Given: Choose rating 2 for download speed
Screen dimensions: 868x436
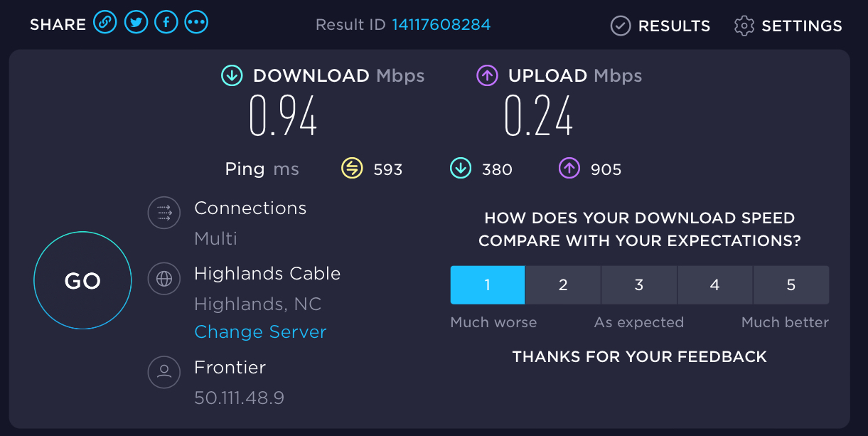Looking at the screenshot, I should [x=563, y=285].
